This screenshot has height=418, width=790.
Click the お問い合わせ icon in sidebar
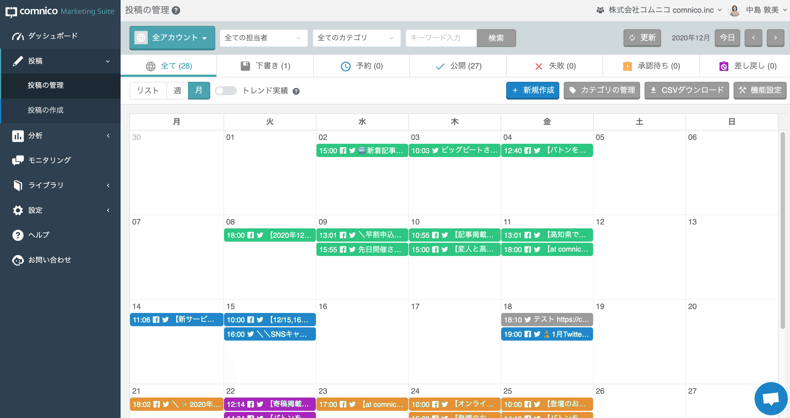pos(18,260)
